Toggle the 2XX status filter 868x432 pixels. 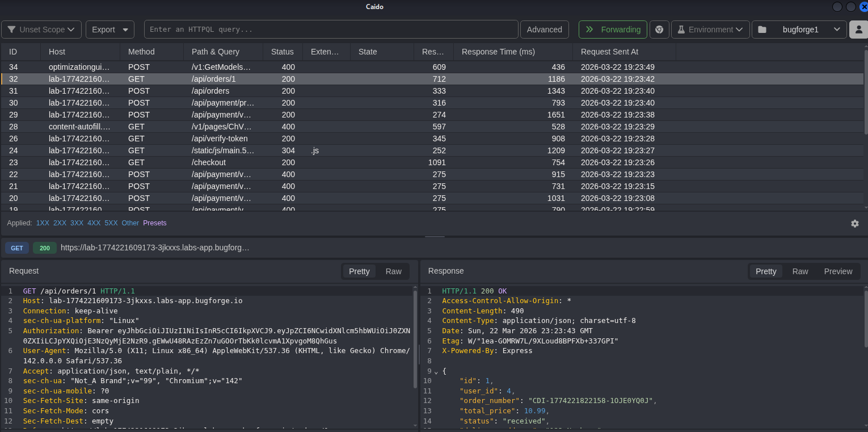[60, 223]
